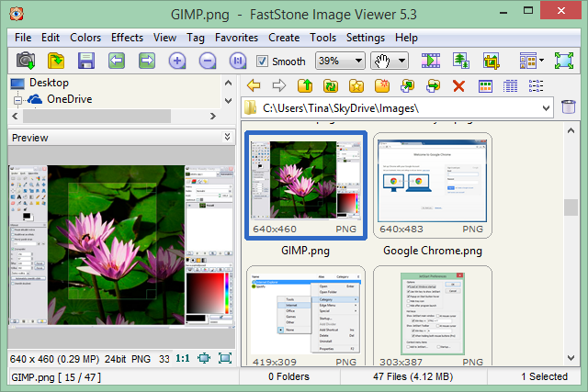Click the Zoom In magnifier icon

[x=178, y=62]
